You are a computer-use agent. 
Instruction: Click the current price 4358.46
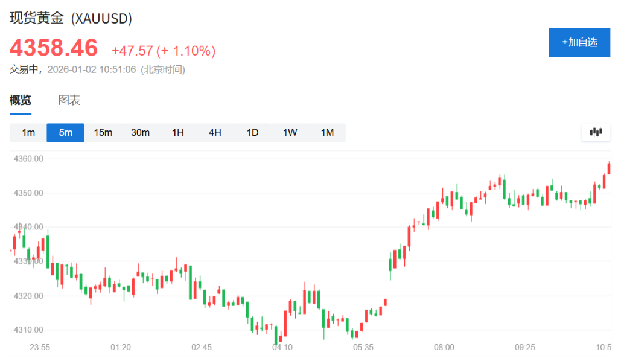click(53, 47)
